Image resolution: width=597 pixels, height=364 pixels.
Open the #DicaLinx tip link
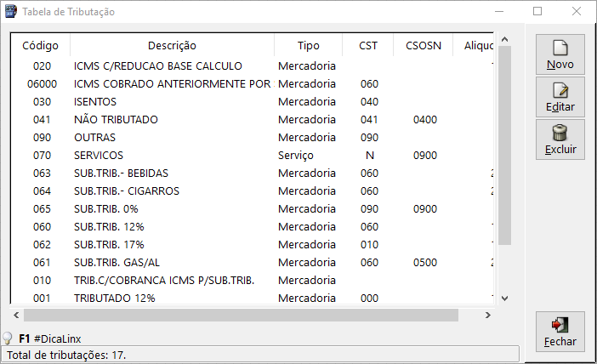(58, 338)
